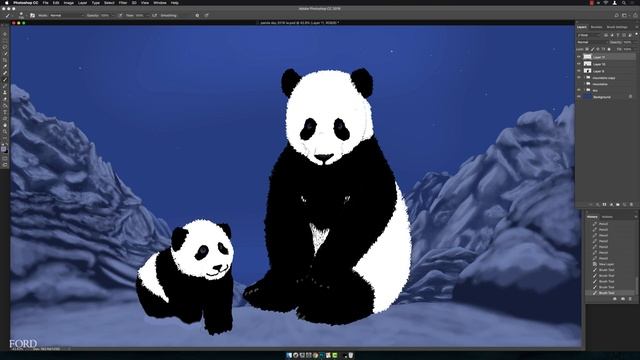Viewport: 640px width, 360px height.
Task: Create a new snapshot in History panel
Action: pos(623,299)
